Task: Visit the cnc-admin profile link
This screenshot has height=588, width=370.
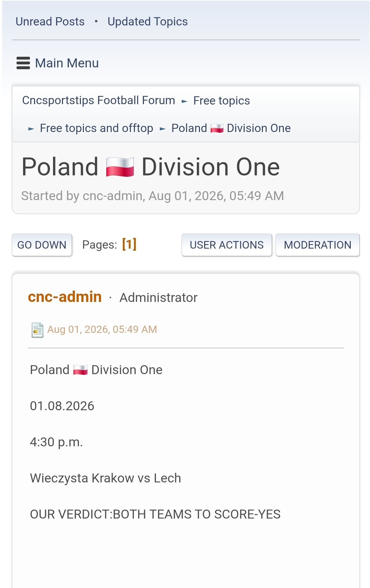Action: point(65,297)
